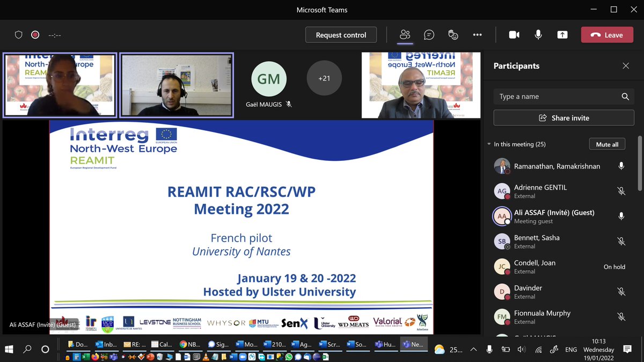The height and width of the screenshot is (362, 644).
Task: Open the taskbar clock and date
Action: [599, 350]
